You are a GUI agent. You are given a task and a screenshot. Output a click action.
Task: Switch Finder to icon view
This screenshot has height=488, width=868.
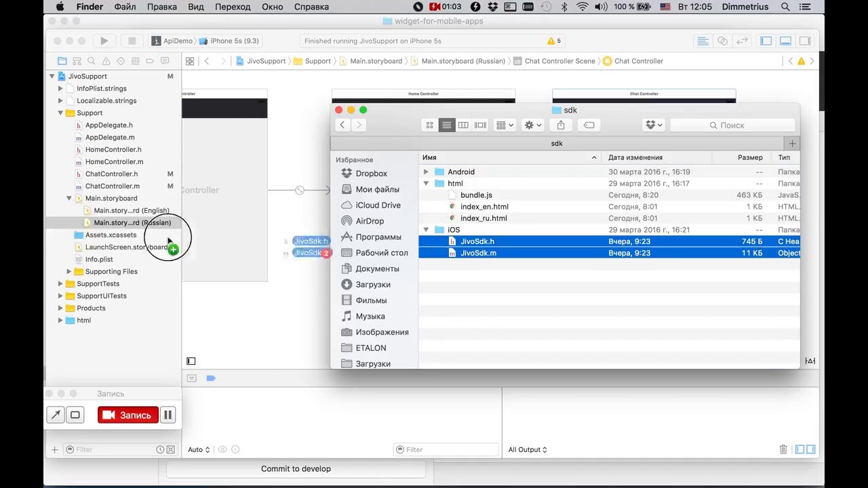[x=429, y=125]
